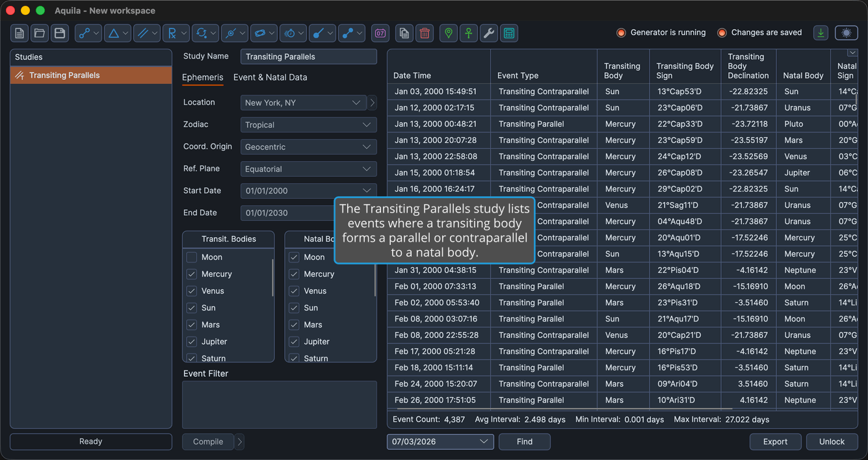Click the Changes are saved indicator
Image resolution: width=868 pixels, height=460 pixels.
[759, 32]
